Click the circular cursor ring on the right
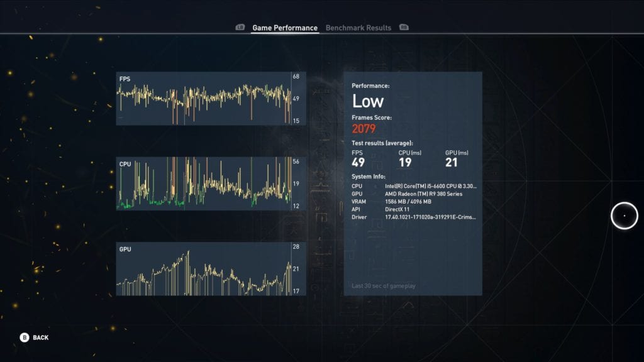Viewport: 644px width, 362px height. coord(624,216)
